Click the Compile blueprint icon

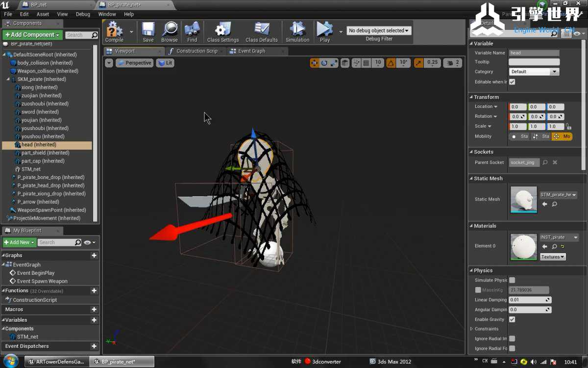(x=114, y=30)
